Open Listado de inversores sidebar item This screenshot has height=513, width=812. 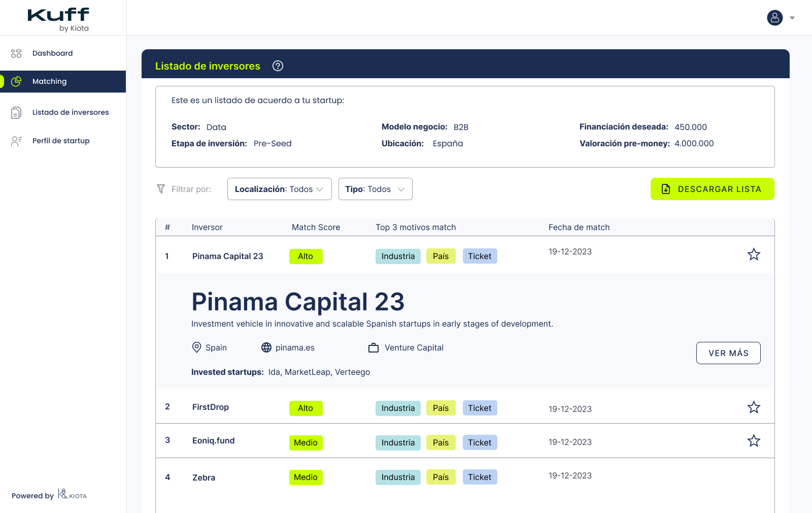coord(71,112)
